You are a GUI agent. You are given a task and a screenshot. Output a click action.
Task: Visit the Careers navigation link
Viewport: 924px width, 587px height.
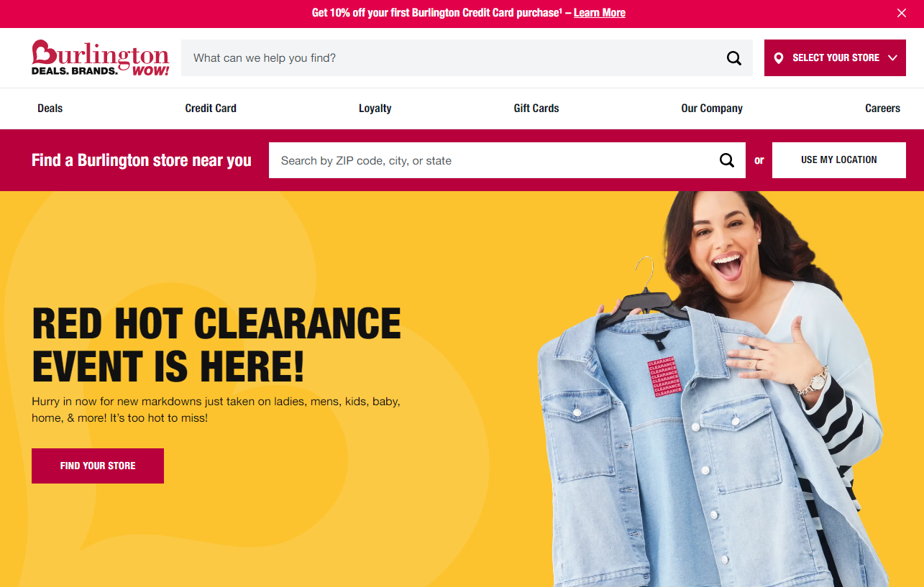point(882,108)
